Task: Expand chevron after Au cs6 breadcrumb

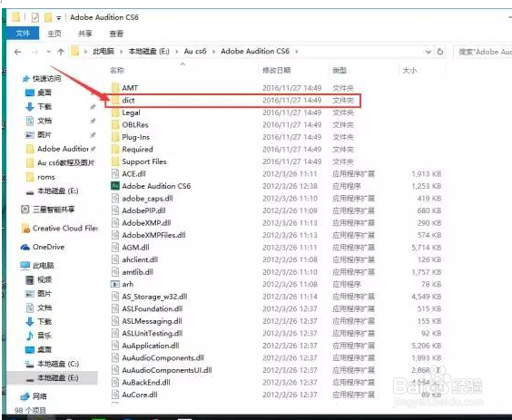Action: tap(213, 52)
